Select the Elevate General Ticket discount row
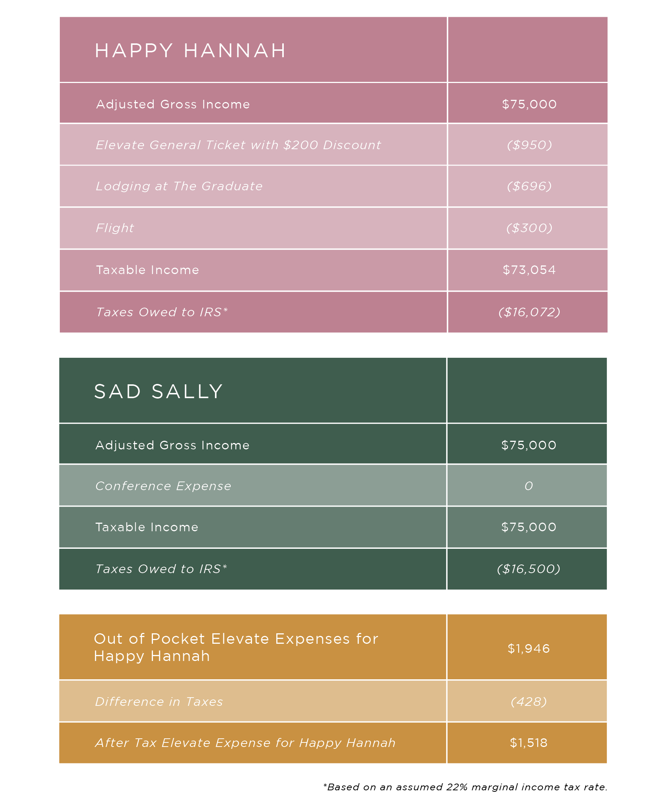The height and width of the screenshot is (812, 667). click(333, 145)
